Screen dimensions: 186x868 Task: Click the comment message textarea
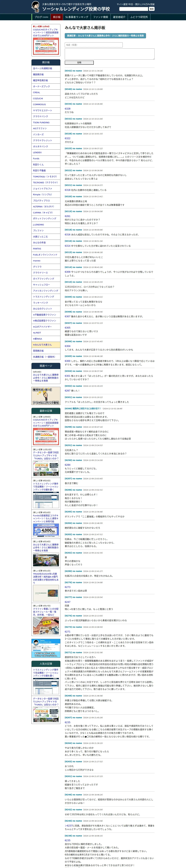[x=109, y=54]
